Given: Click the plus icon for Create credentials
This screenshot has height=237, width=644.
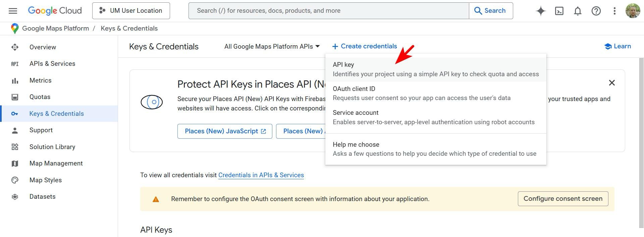Looking at the screenshot, I should (x=335, y=46).
